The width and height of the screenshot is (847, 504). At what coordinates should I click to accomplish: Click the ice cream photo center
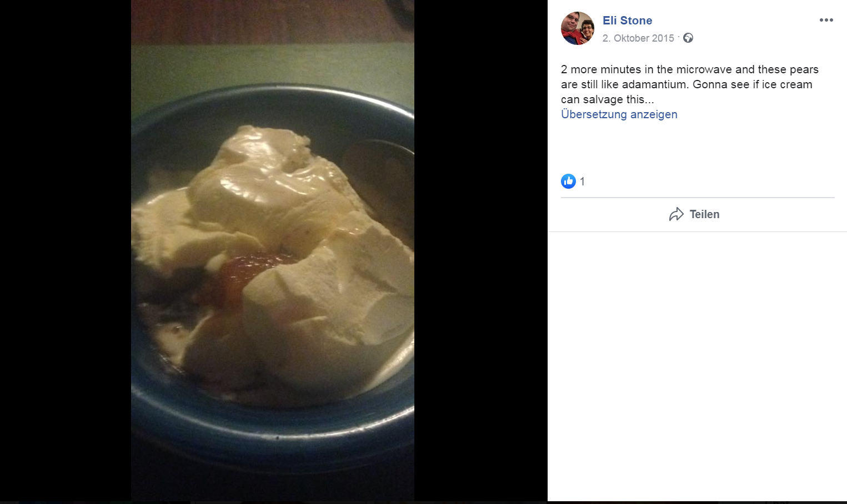[273, 251]
